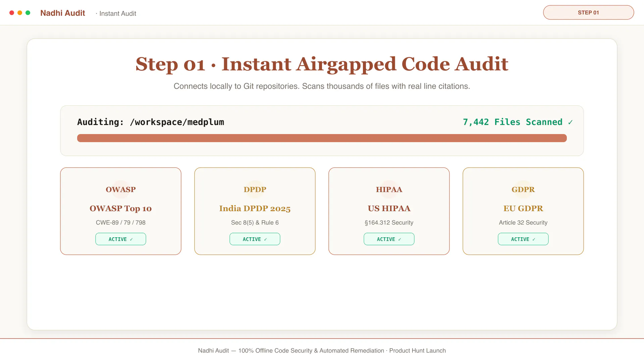Viewport: 644px width, 362px height.
Task: Open the US HIPAA card title
Action: coord(389,208)
